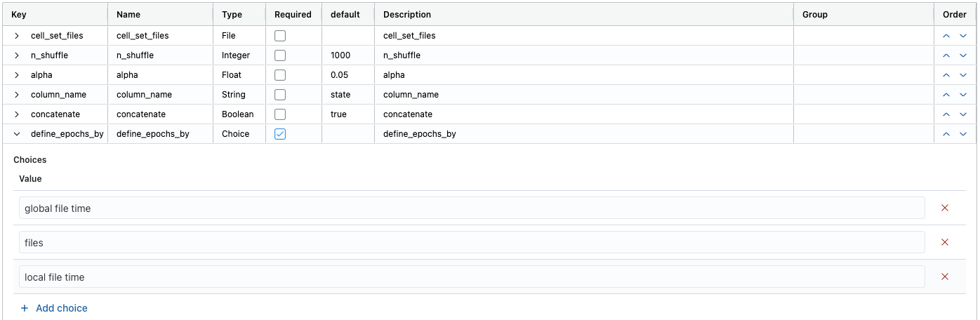Image resolution: width=980 pixels, height=320 pixels.
Task: Move n_shuffle row up in order
Action: [x=946, y=55]
